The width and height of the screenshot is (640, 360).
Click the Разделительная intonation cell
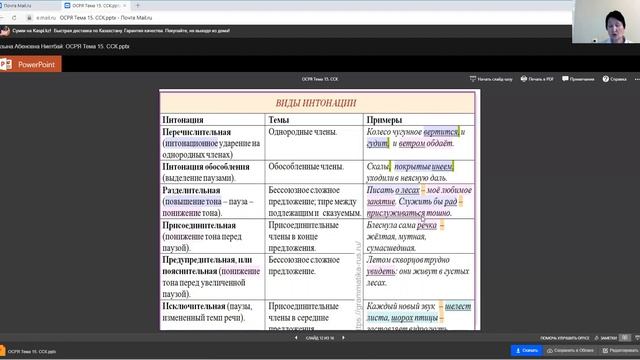[x=212, y=201]
